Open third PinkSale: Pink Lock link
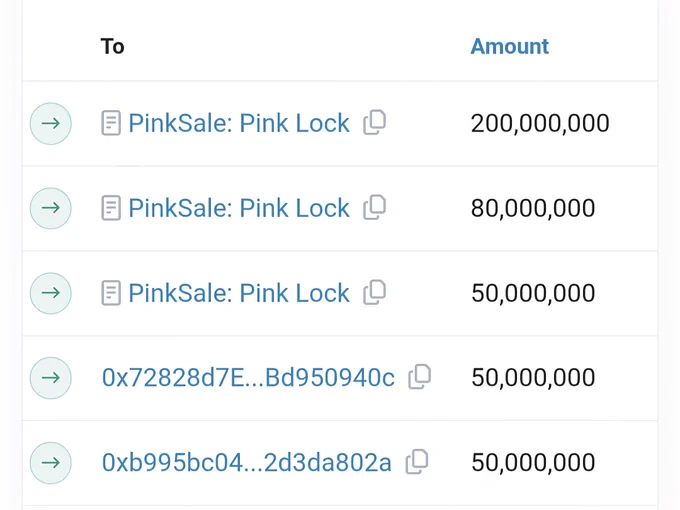 tap(239, 293)
